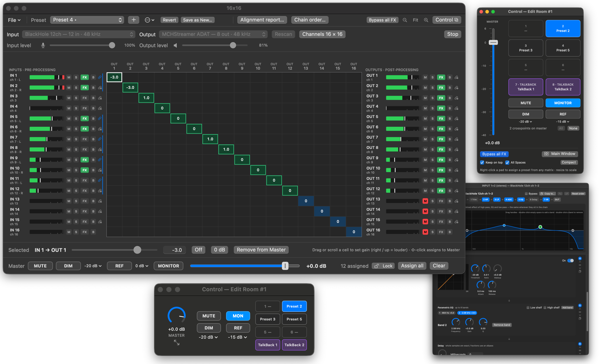Image resolution: width=600 pixels, height=364 pixels.
Task: Select the 7 IIR chain stage
Action: tap(546, 200)
